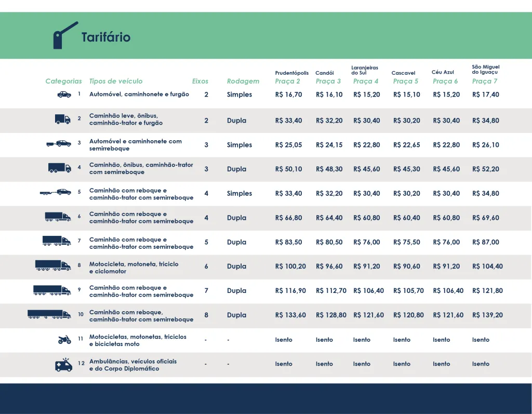
Task: Click the toll gate barrier icon
Action: pos(63,36)
